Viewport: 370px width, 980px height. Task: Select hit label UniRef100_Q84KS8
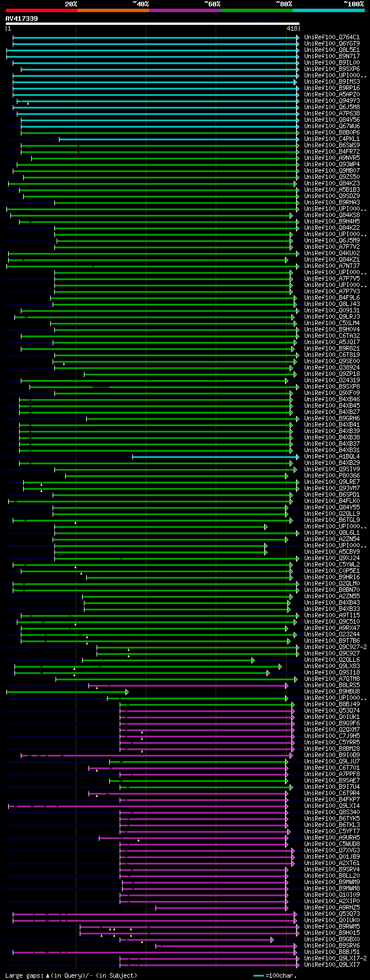[332, 215]
